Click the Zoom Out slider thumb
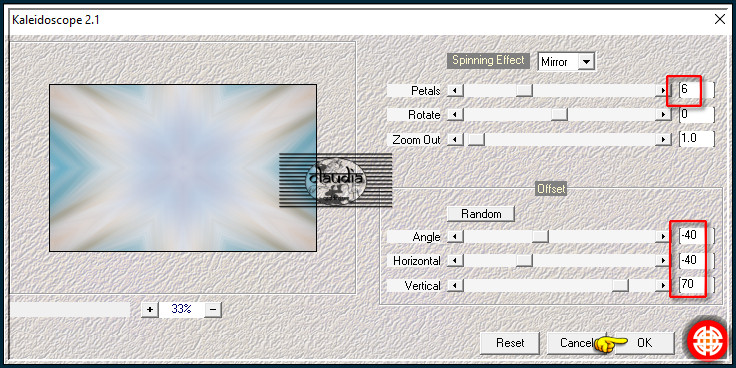The image size is (736, 368). (476, 139)
